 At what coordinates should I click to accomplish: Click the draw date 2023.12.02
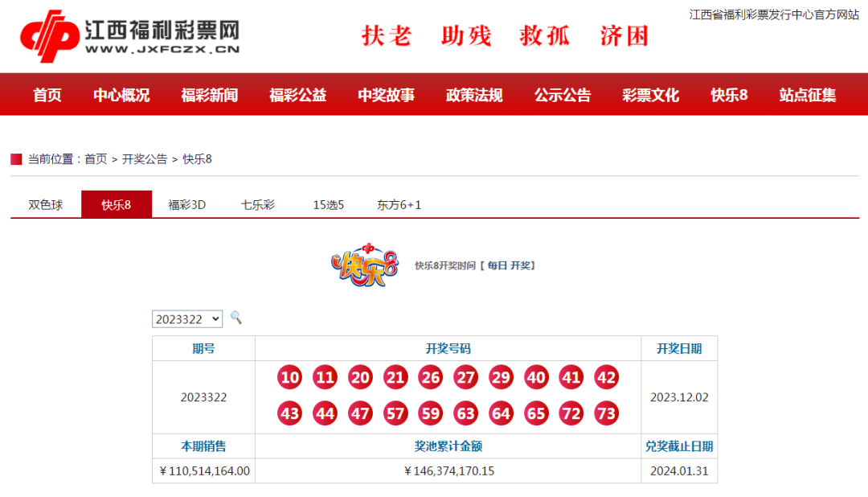click(679, 397)
